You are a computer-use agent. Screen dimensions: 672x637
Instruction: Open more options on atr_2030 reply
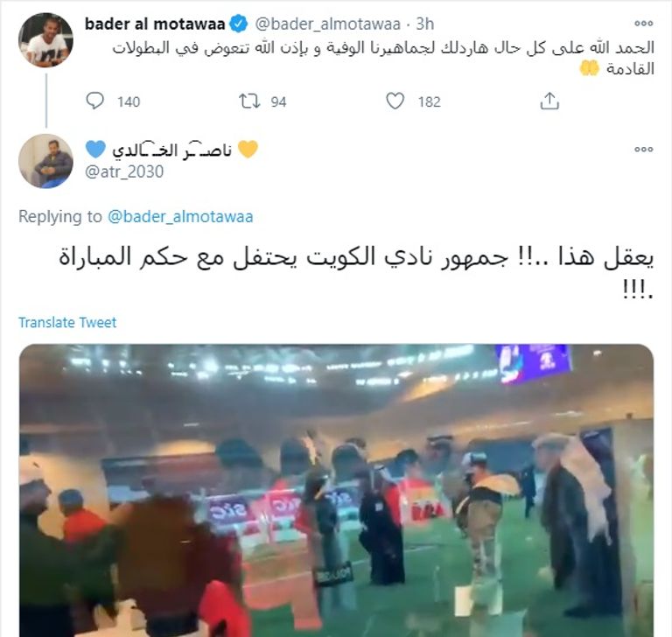coord(644,149)
